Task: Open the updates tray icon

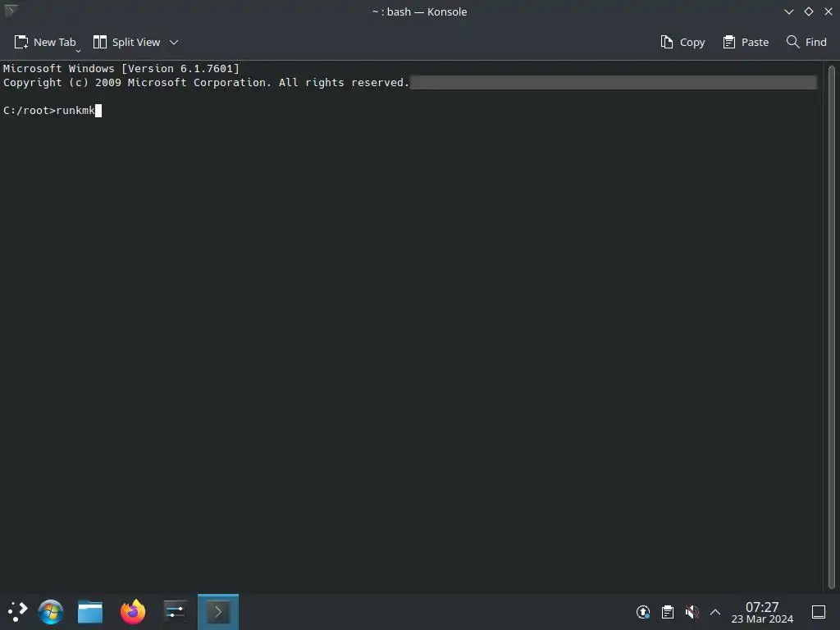Action: point(643,612)
